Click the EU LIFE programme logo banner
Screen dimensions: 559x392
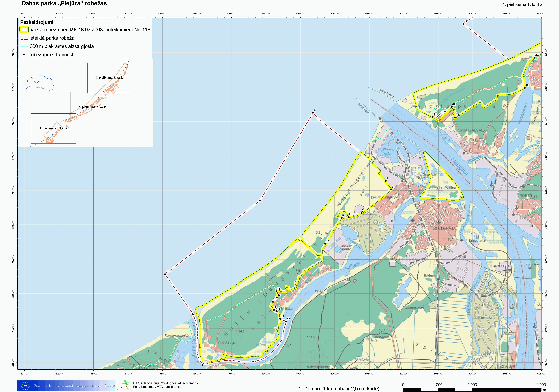pos(66,386)
